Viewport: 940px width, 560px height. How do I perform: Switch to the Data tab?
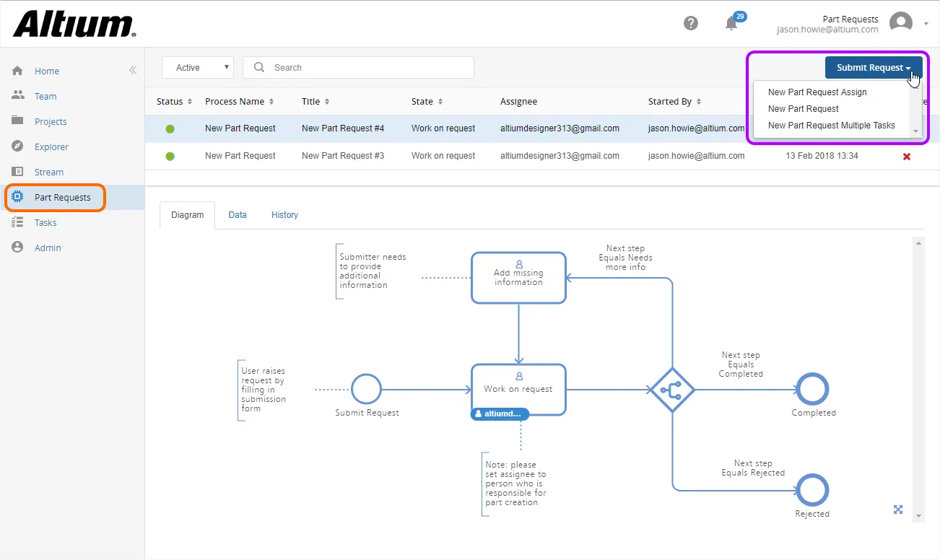point(238,215)
